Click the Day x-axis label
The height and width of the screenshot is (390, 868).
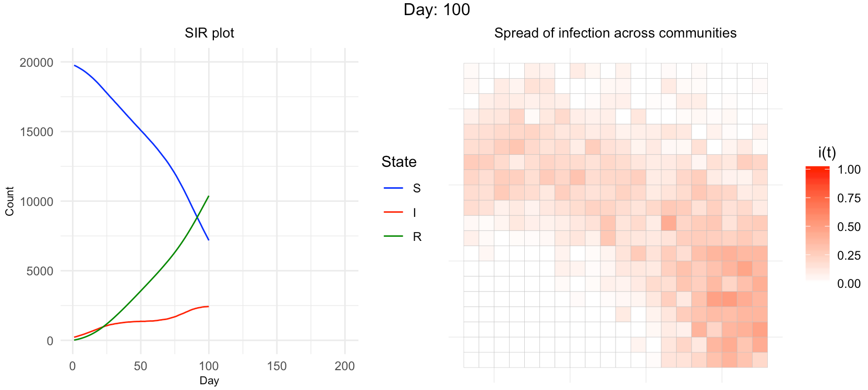click(209, 381)
